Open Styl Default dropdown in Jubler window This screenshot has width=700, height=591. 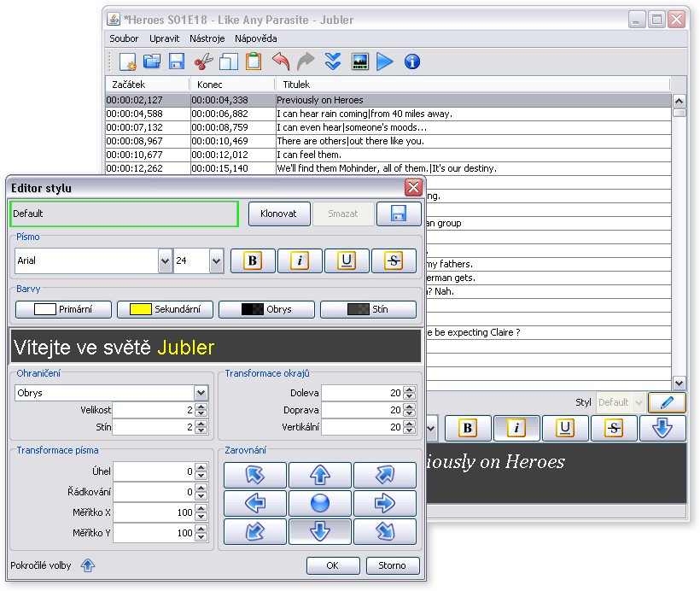(639, 402)
